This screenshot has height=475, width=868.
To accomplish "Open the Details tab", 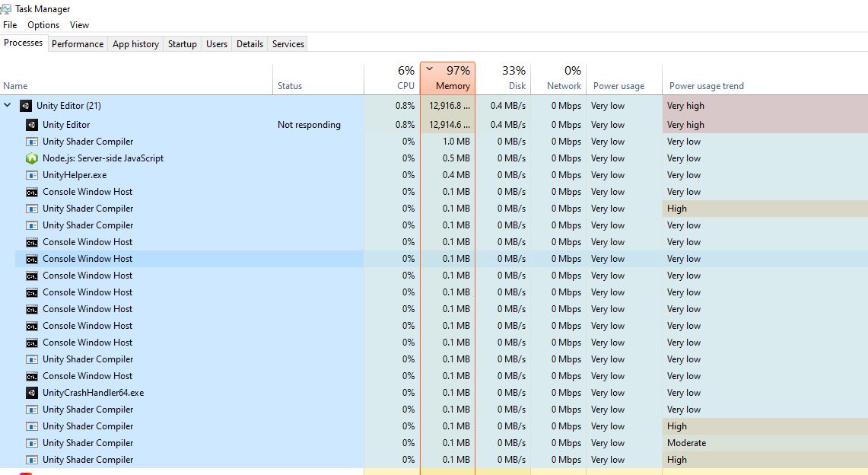I will tap(250, 44).
